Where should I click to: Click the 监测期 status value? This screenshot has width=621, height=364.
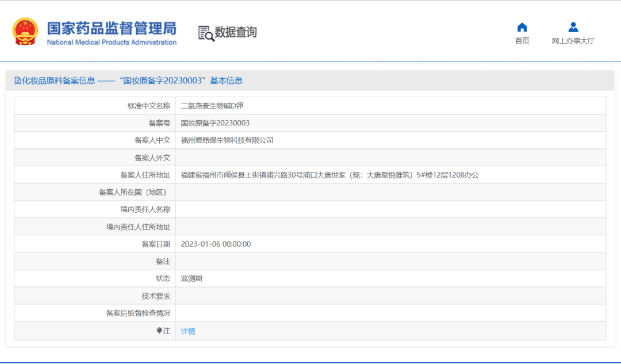(x=191, y=278)
